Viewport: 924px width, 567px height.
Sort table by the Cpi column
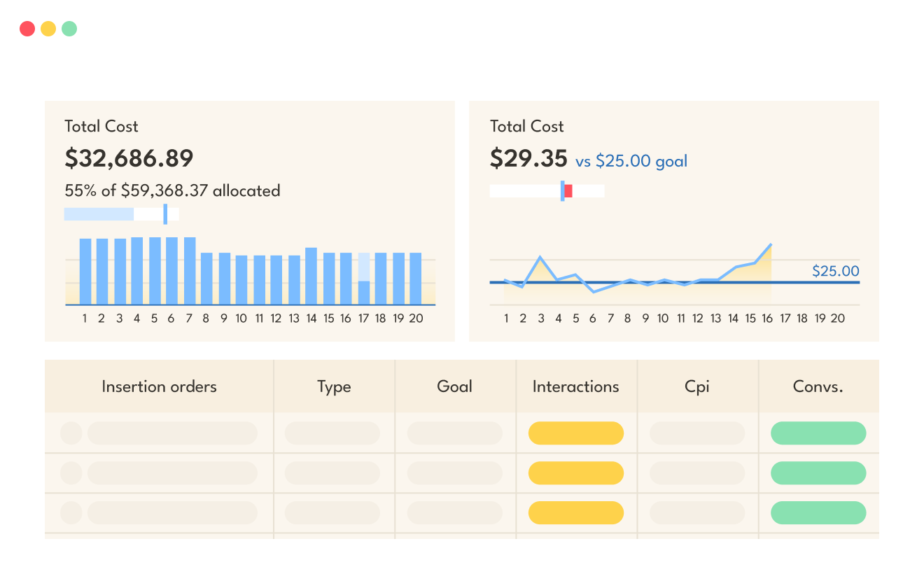(x=697, y=386)
